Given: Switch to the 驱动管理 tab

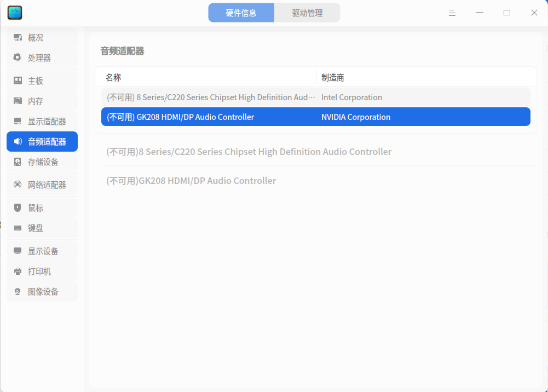Looking at the screenshot, I should pos(307,13).
